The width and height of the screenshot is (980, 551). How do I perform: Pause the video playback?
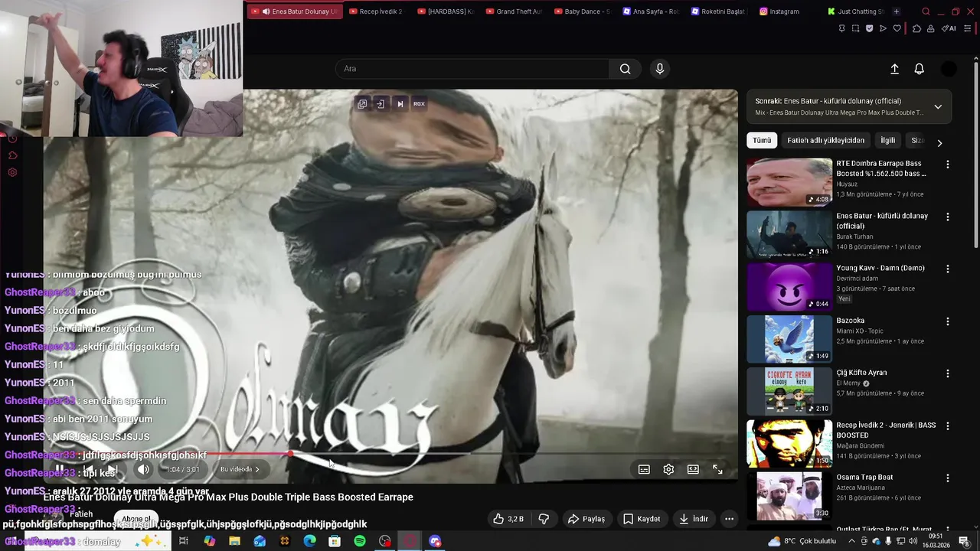click(x=60, y=469)
